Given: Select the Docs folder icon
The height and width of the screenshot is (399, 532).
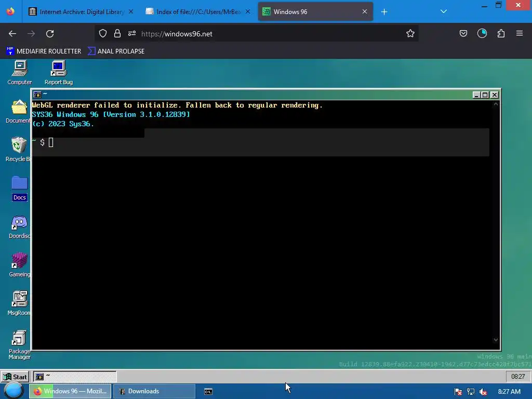Looking at the screenshot, I should pos(19,188).
